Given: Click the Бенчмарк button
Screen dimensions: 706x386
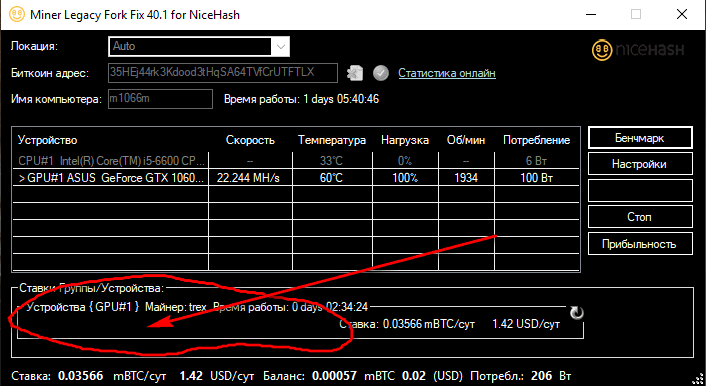Looking at the screenshot, I should click(x=640, y=138).
